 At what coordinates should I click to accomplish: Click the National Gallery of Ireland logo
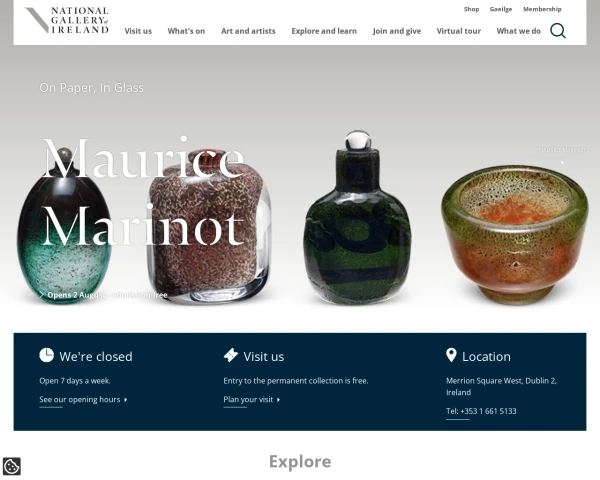(67, 20)
